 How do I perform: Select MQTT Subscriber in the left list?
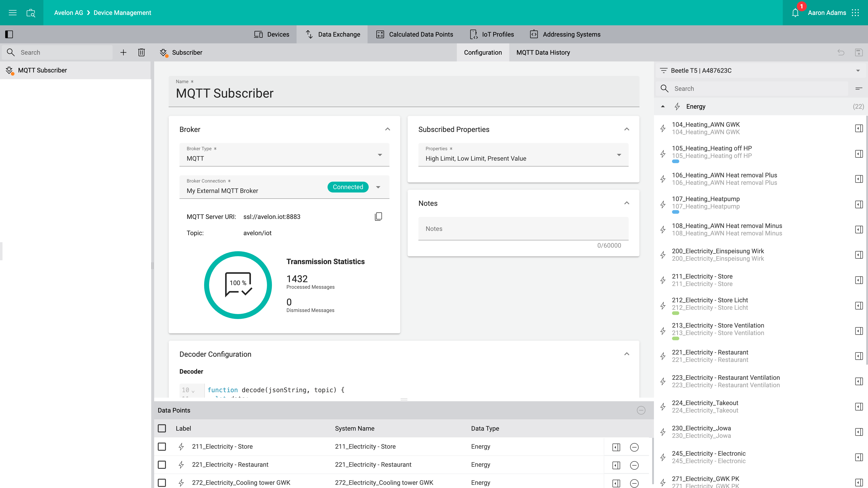tap(75, 70)
